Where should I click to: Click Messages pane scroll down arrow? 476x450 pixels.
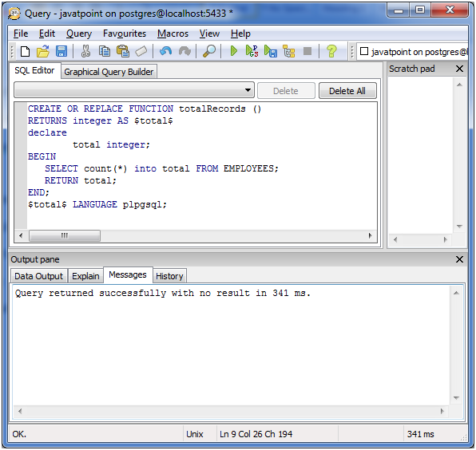coord(456,398)
